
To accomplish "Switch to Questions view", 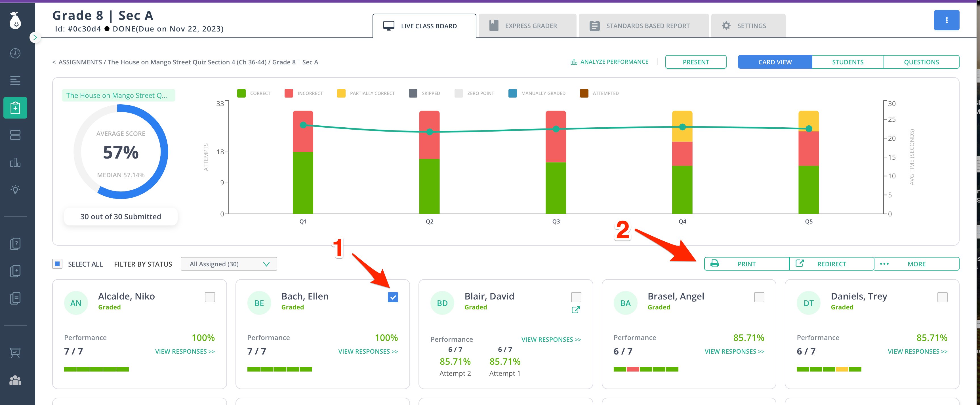I will [922, 62].
